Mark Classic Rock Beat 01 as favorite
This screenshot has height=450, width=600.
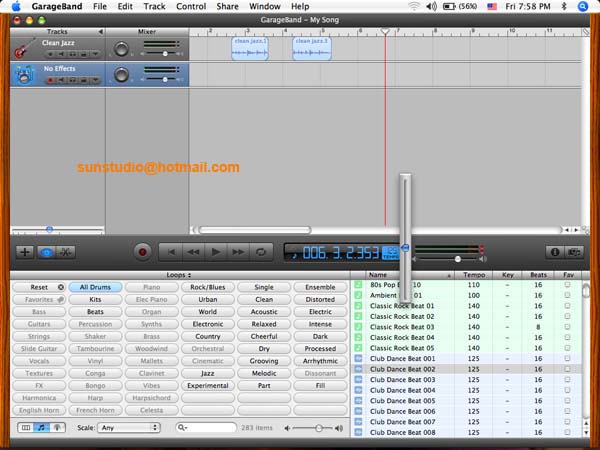[567, 306]
